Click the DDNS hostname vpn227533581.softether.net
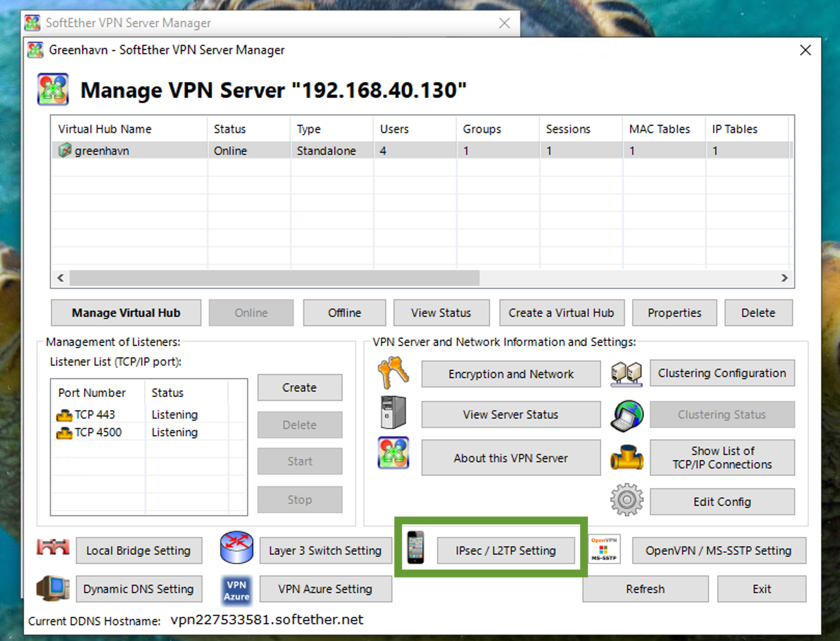Image resolution: width=840 pixels, height=641 pixels. point(267,620)
